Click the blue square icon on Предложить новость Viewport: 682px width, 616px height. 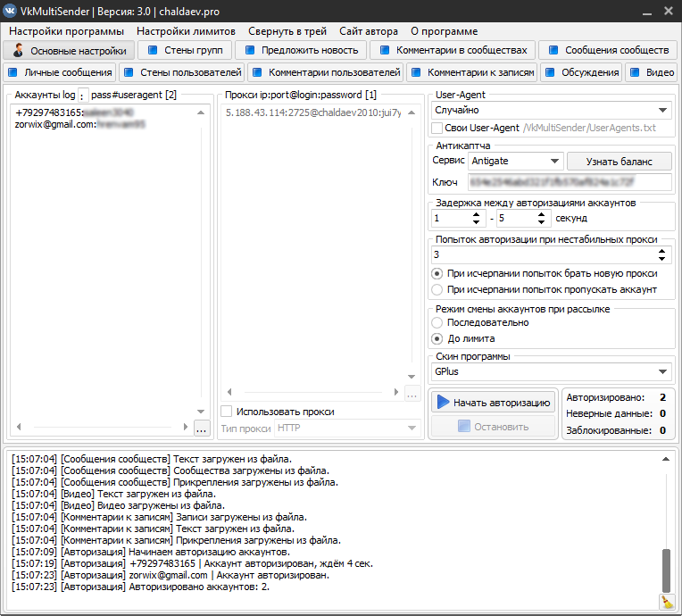(250, 50)
